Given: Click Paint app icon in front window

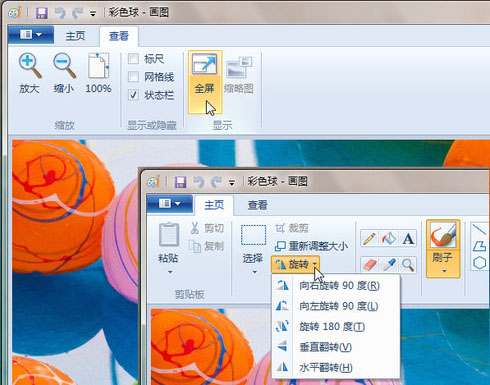Looking at the screenshot, I should [x=153, y=182].
